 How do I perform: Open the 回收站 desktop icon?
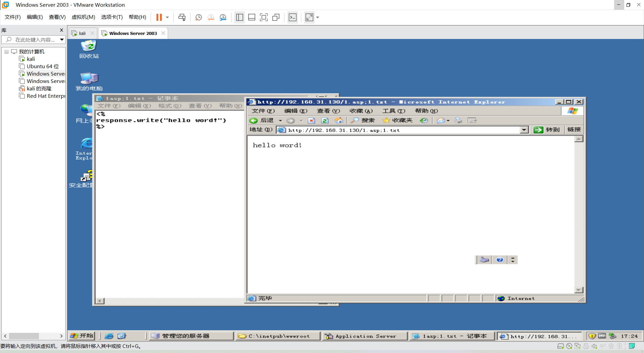pos(89,49)
